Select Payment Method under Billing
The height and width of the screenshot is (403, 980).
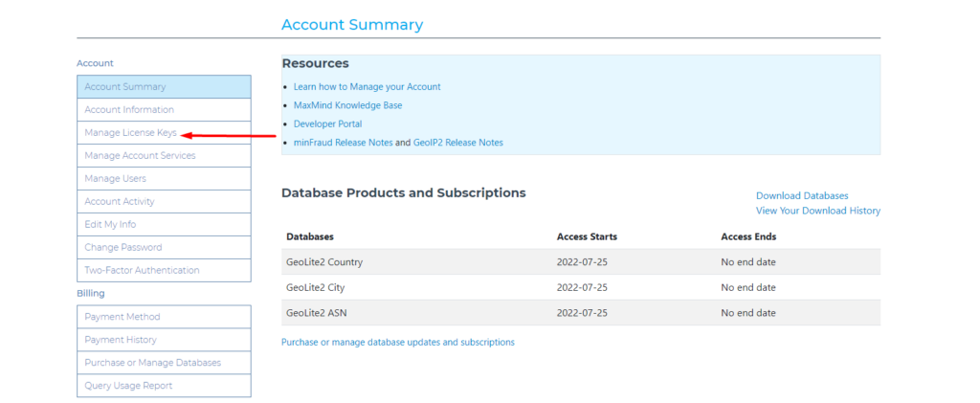point(164,317)
